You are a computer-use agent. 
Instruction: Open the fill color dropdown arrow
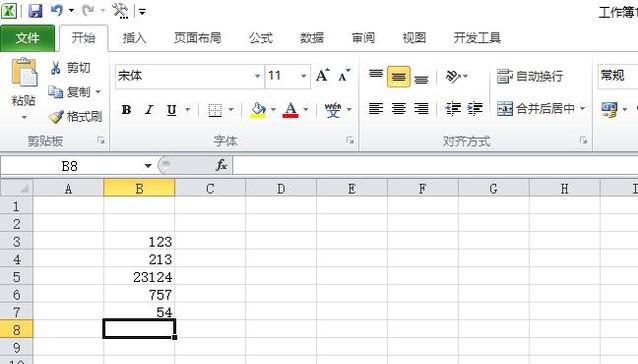click(x=273, y=109)
